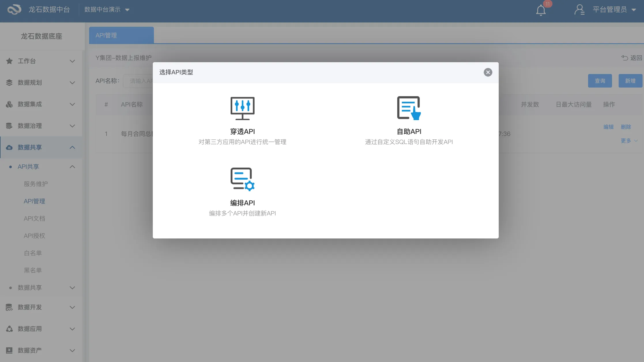644x362 pixels.
Task: Click the user avatar icon
Action: click(579, 10)
